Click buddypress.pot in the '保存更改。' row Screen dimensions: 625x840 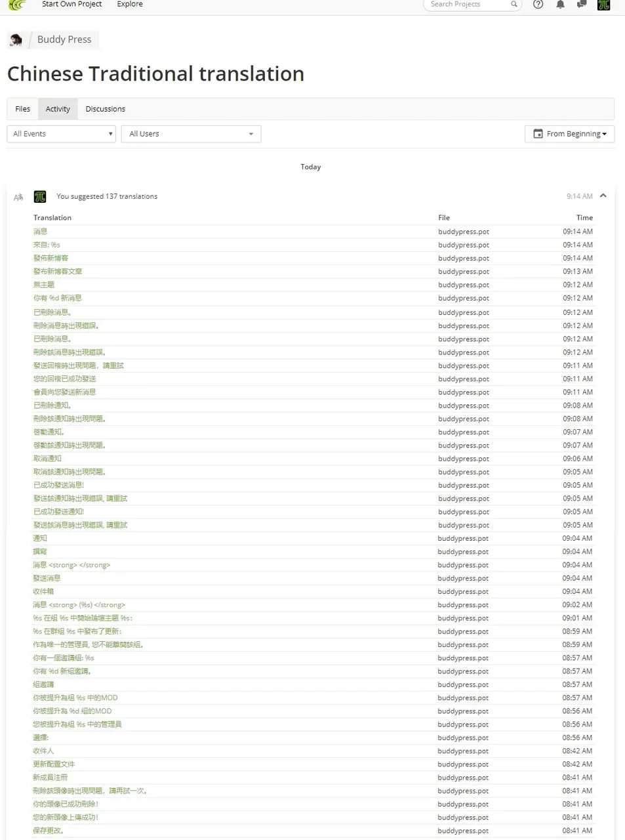tap(464, 831)
